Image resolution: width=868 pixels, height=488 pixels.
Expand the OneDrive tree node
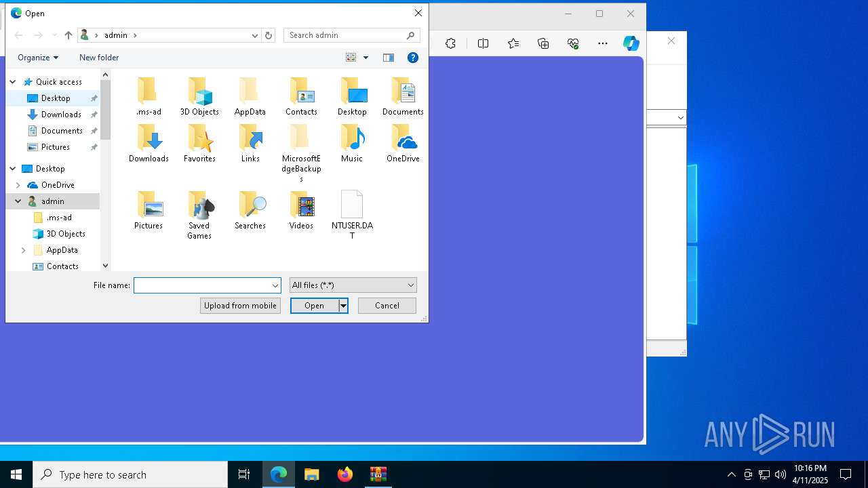point(18,185)
